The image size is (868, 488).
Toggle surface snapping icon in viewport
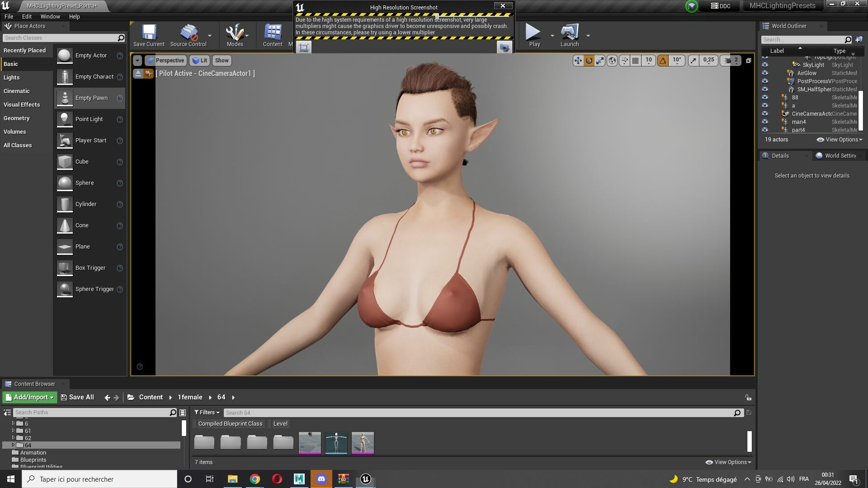click(x=624, y=61)
